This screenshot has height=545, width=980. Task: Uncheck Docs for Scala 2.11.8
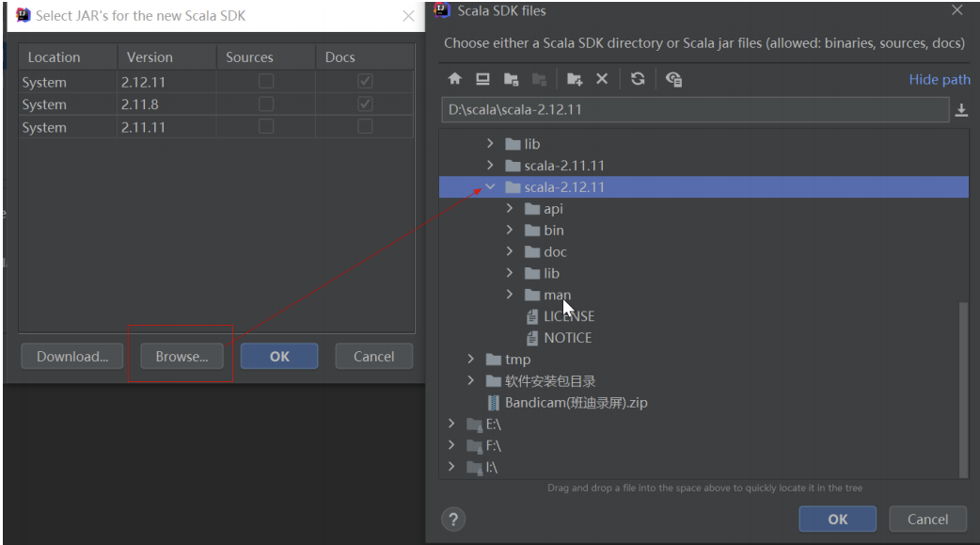point(365,104)
